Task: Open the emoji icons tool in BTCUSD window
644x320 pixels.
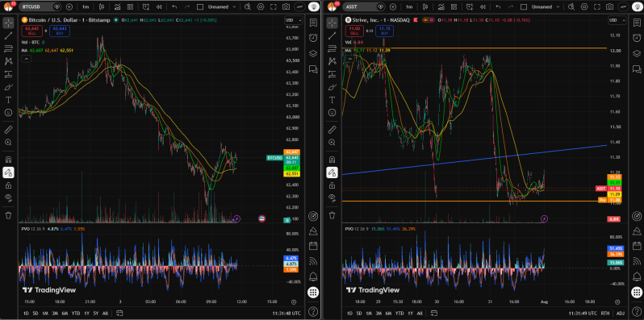Action: point(8,112)
